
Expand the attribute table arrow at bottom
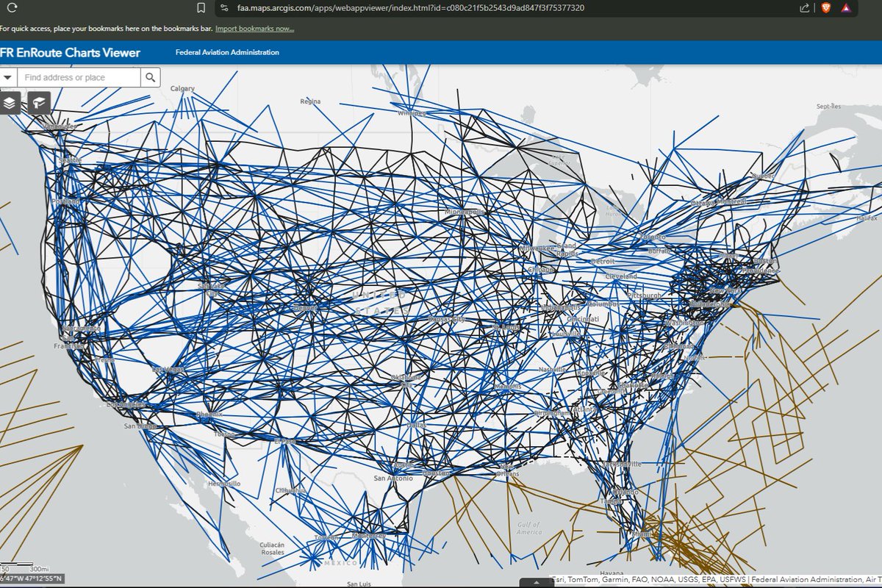click(x=535, y=582)
